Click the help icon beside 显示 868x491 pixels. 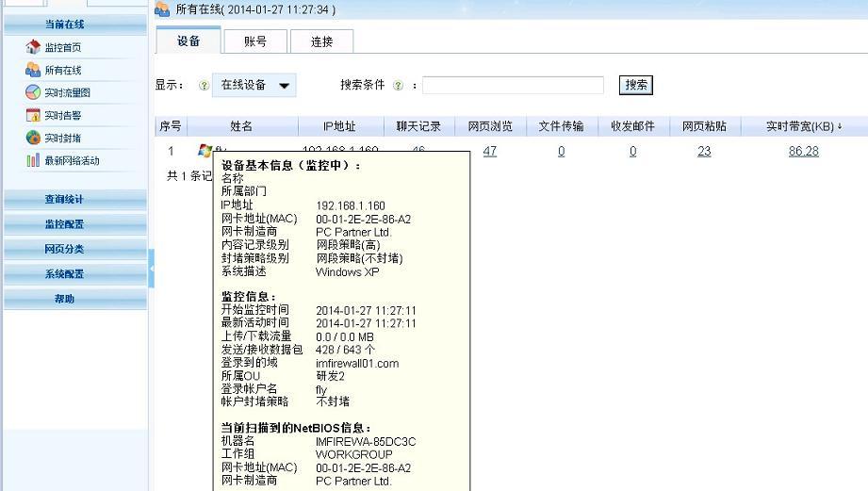pyautogui.click(x=204, y=85)
